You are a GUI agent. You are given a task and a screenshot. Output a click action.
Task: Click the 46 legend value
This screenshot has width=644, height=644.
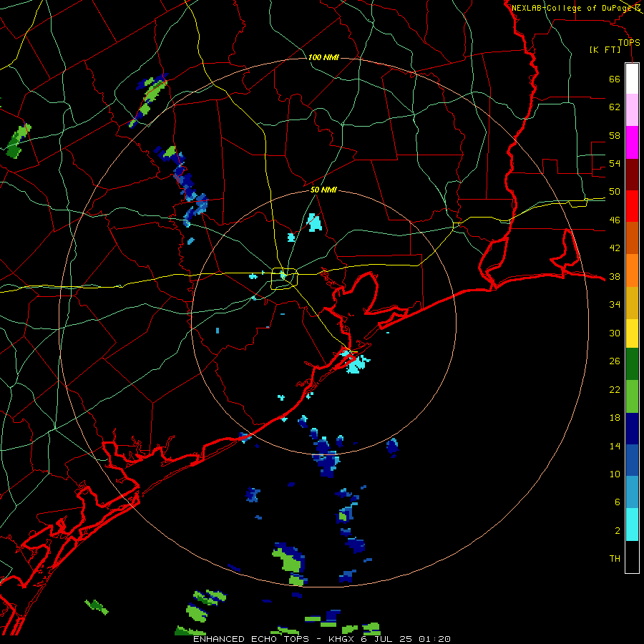615,220
